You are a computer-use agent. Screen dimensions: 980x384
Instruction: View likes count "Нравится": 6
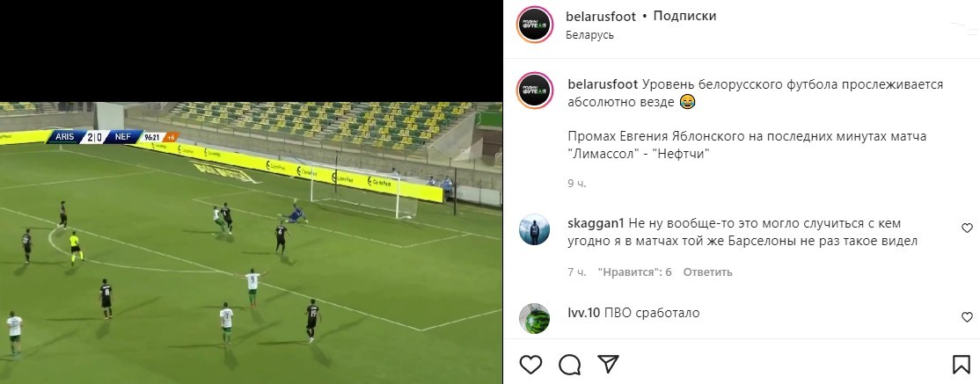tap(634, 272)
